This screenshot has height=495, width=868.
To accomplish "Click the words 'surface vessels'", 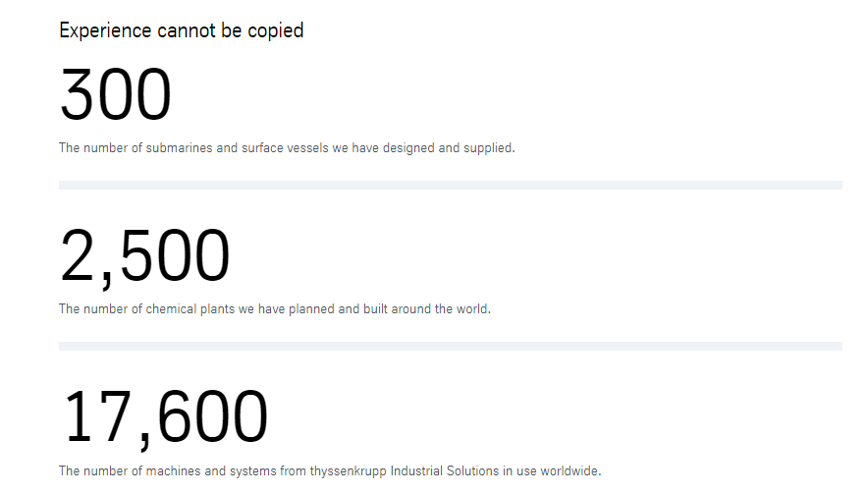I will tap(285, 148).
